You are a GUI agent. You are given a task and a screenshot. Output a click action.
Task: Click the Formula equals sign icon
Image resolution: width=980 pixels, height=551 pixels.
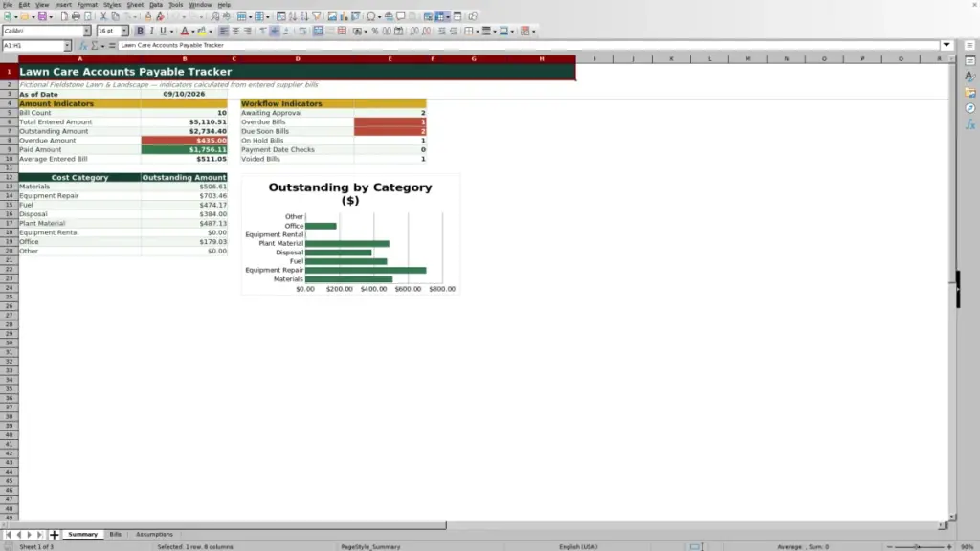point(112,45)
